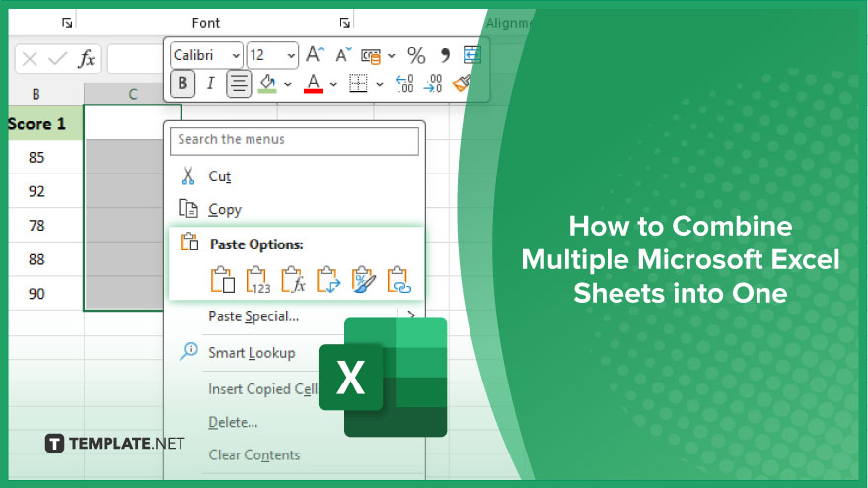Click the Smart Lookup magnifier icon
This screenshot has width=868, height=488.
click(x=188, y=352)
